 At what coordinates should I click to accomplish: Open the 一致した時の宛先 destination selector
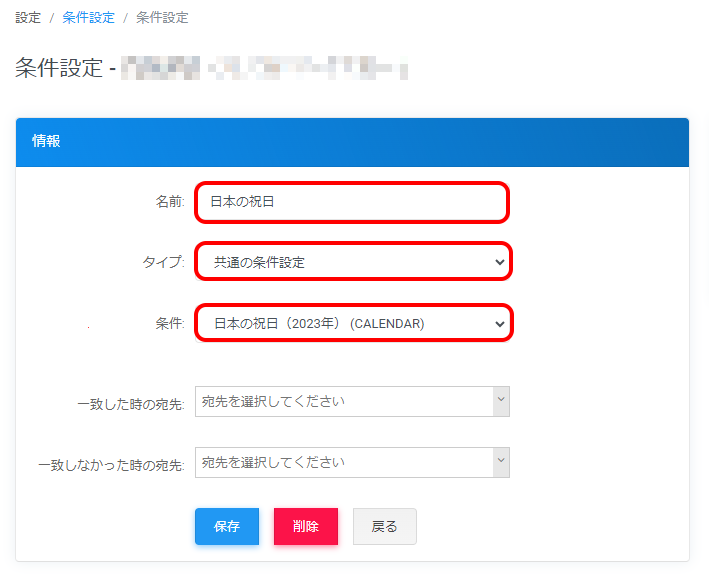(345, 401)
